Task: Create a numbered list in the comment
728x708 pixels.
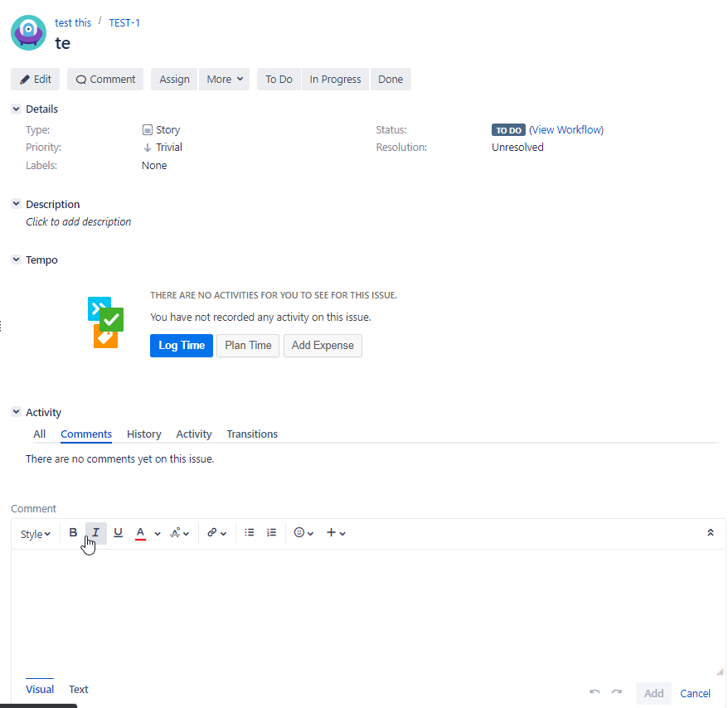Action: (271, 532)
